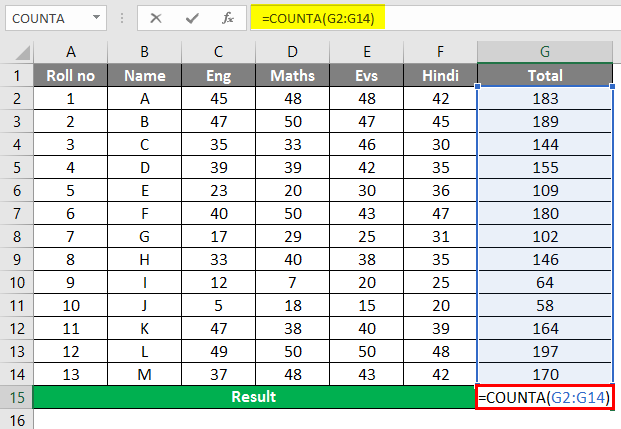Click the Eng header cell
The height and width of the screenshot is (429, 621).
click(x=219, y=75)
